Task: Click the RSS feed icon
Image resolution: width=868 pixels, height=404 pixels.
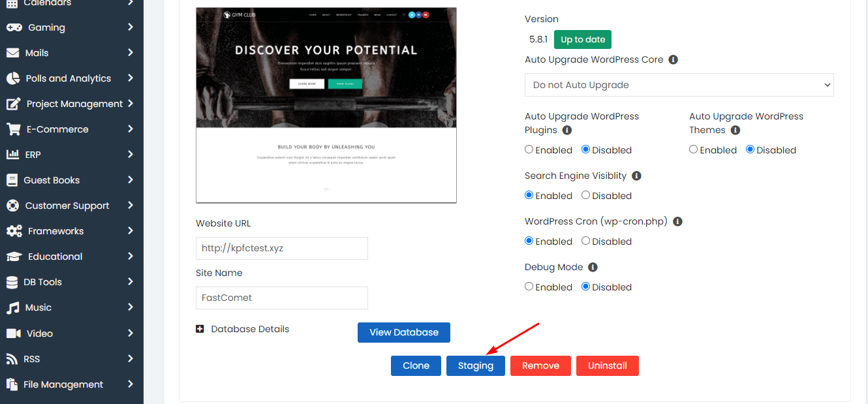Action: [12, 359]
